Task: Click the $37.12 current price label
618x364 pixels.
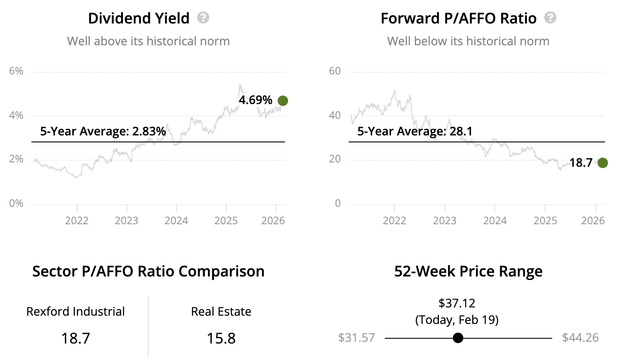Action: (457, 303)
